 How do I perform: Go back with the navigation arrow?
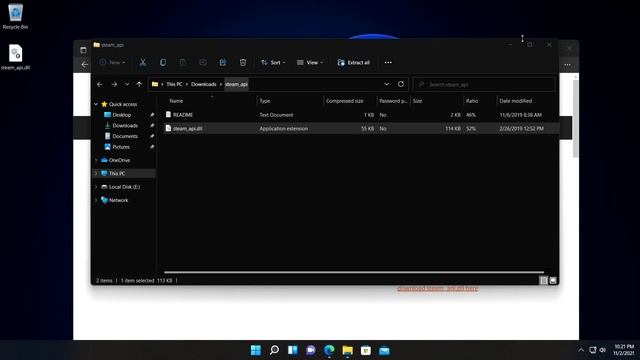100,84
